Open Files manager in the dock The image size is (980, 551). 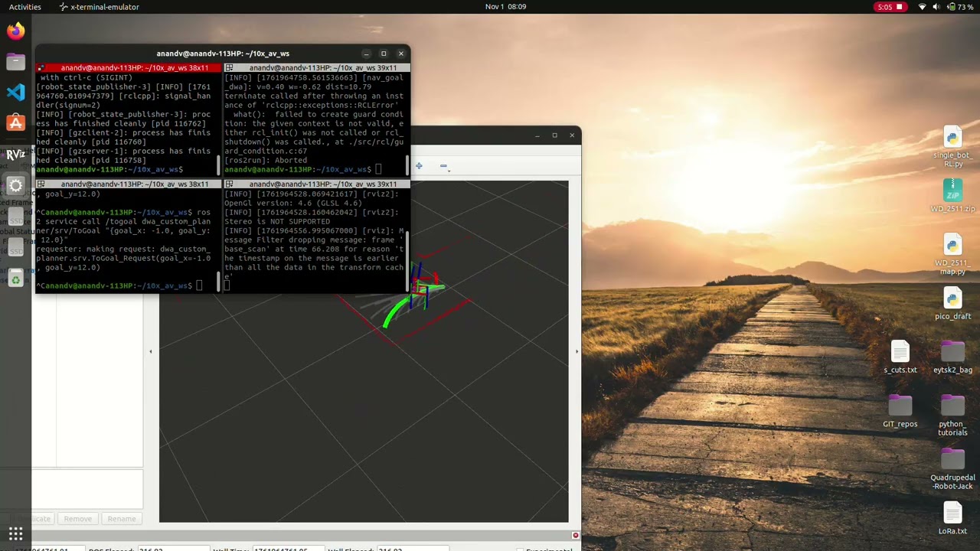[15, 62]
